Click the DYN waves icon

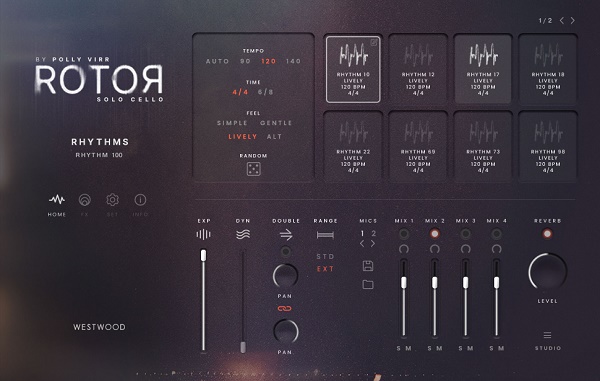point(243,234)
